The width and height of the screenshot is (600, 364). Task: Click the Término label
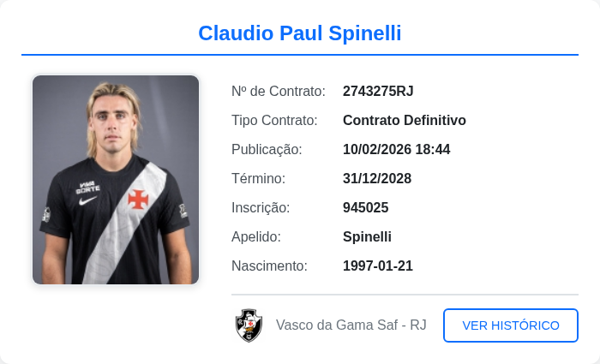click(258, 178)
